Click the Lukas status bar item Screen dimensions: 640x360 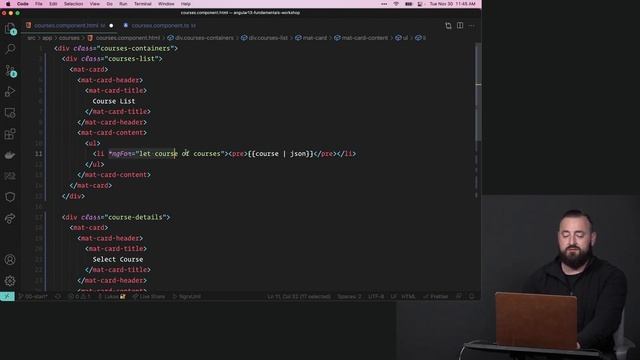[111, 296]
